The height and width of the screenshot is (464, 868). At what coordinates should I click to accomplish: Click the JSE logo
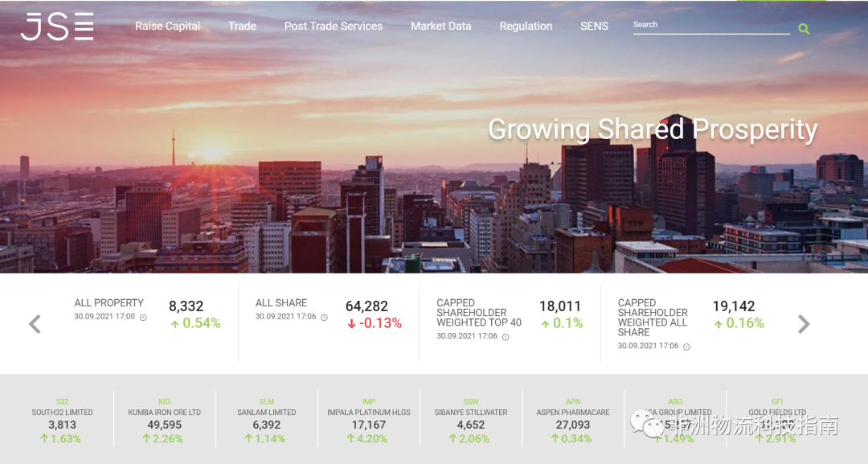(x=57, y=27)
